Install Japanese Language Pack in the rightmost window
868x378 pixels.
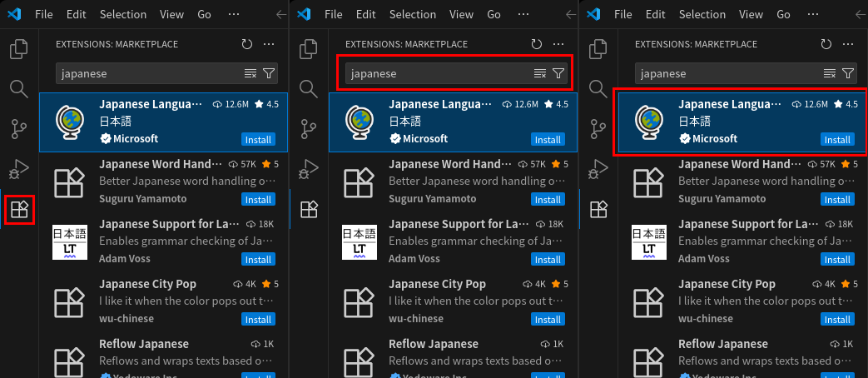pos(836,140)
